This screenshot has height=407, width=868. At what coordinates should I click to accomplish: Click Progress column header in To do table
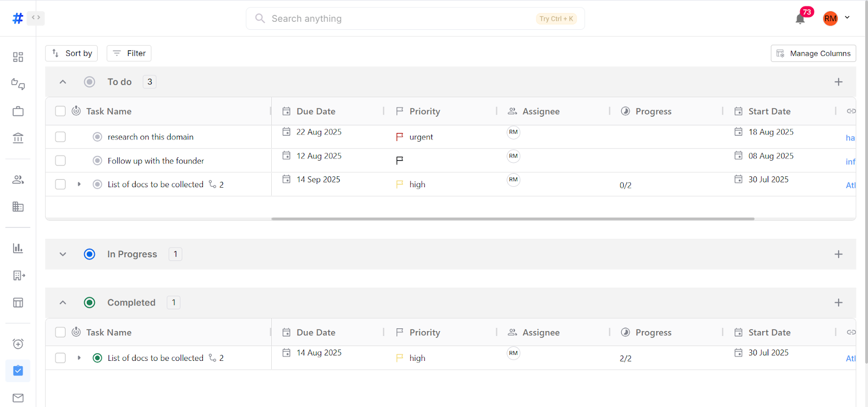pyautogui.click(x=653, y=111)
